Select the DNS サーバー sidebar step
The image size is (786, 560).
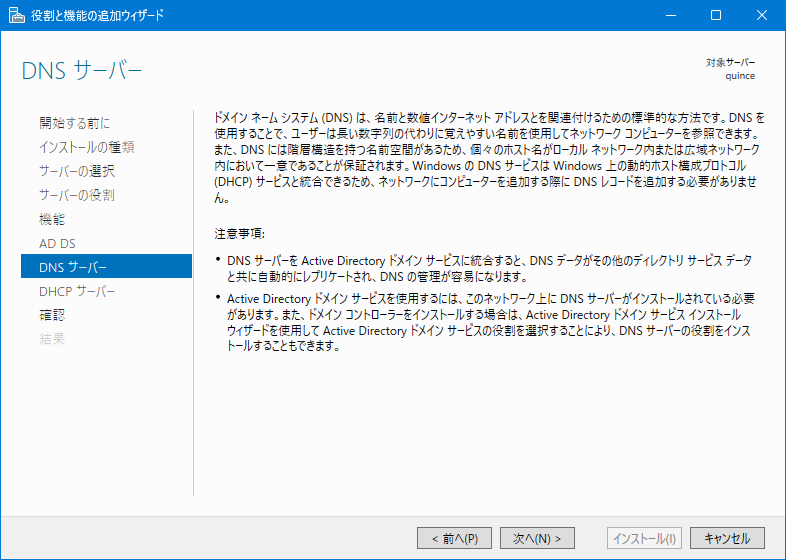pos(106,266)
